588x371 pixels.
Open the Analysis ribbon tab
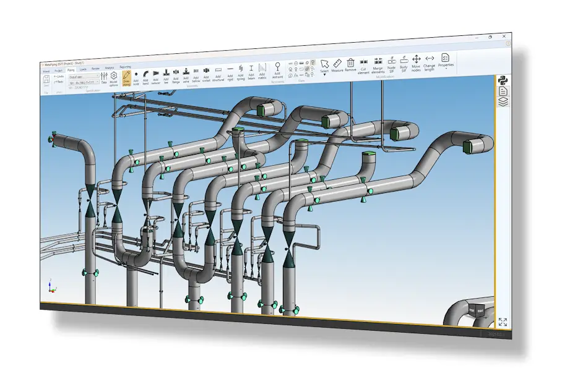pyautogui.click(x=110, y=68)
